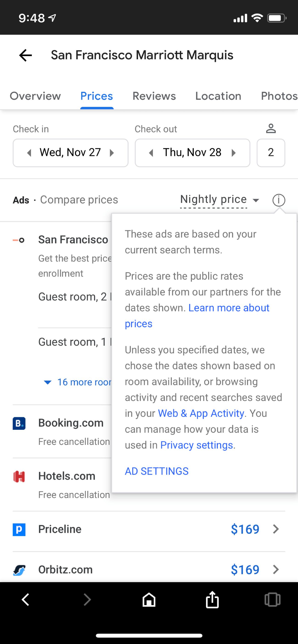Move check-in date to next day

pyautogui.click(x=112, y=153)
